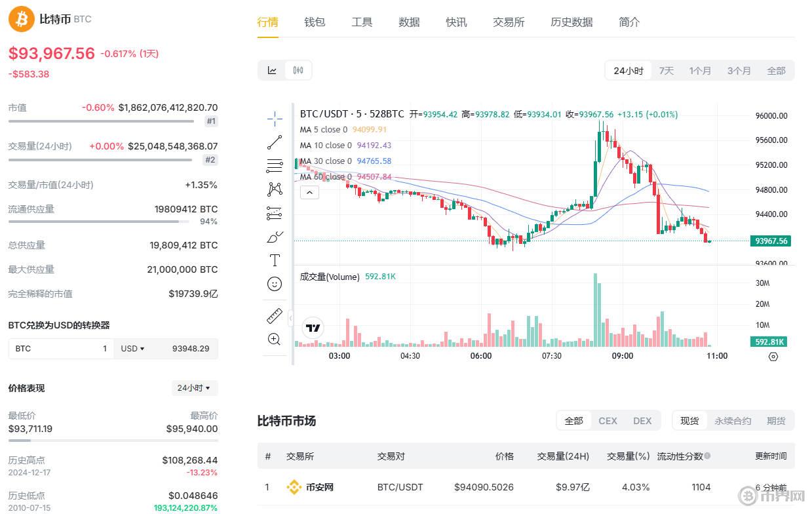Image resolution: width=812 pixels, height=514 pixels.
Task: Filter exchanges by CEX
Action: (608, 420)
